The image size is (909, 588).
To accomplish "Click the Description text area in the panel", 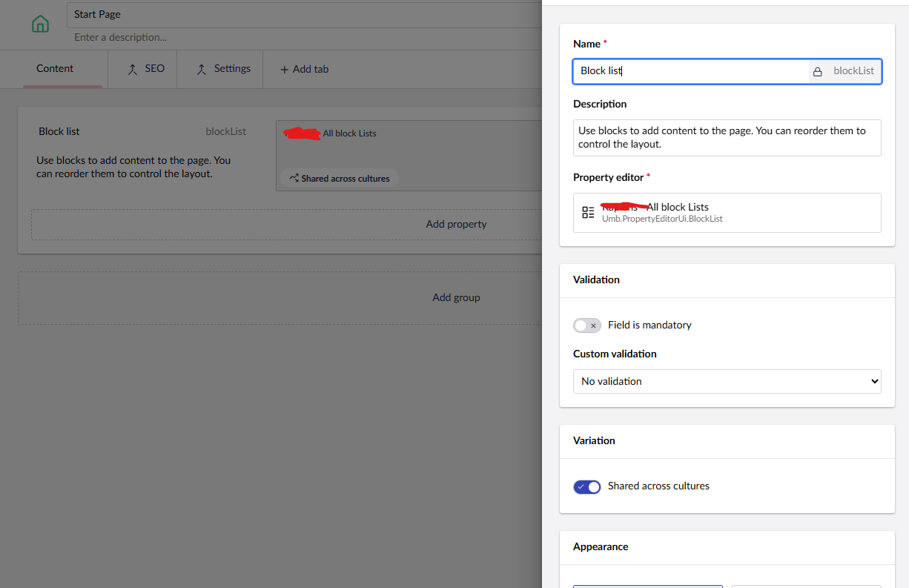I will tap(727, 137).
